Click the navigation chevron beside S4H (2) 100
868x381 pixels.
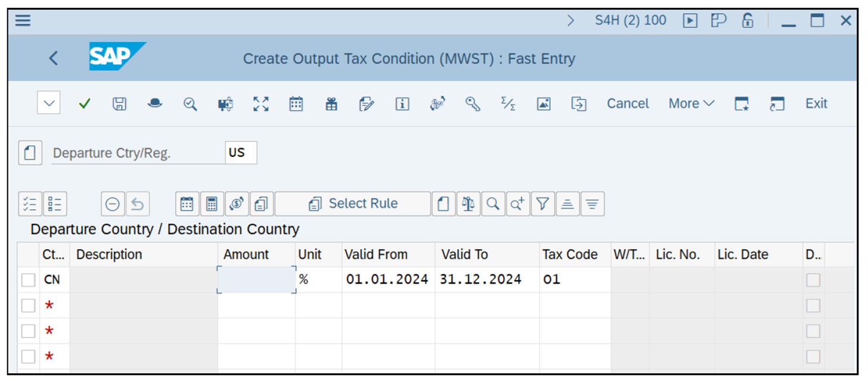click(571, 21)
